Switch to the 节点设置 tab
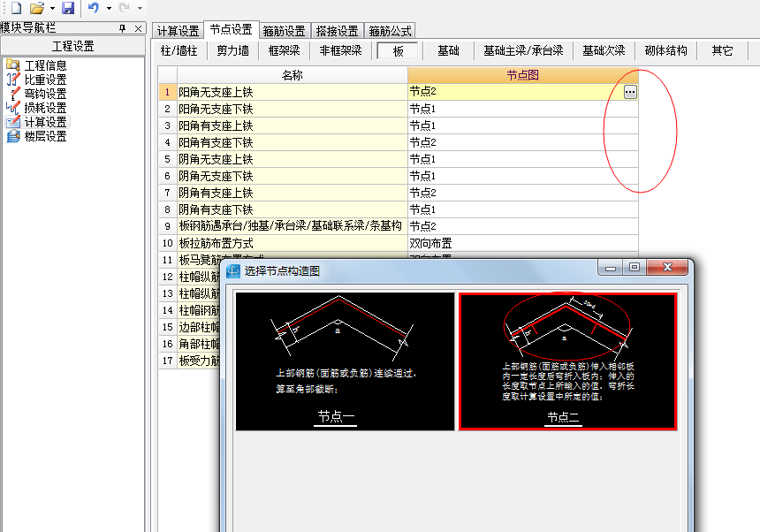 (x=232, y=29)
